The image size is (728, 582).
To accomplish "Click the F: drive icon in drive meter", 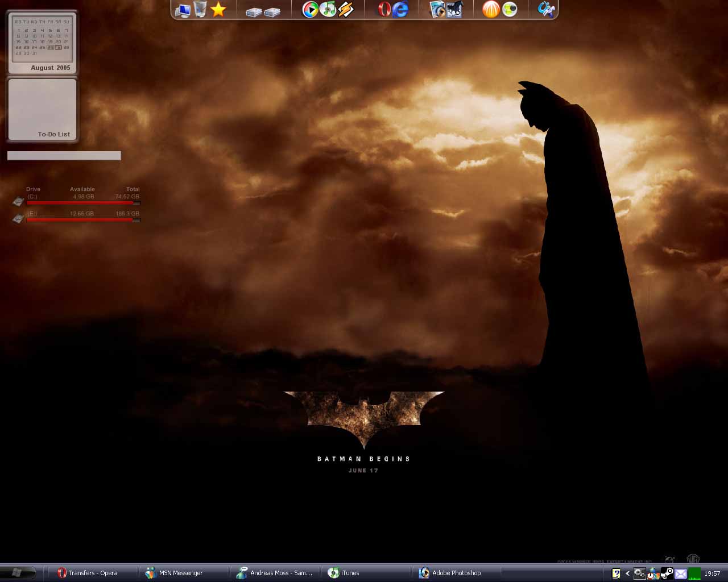I will 18,218.
